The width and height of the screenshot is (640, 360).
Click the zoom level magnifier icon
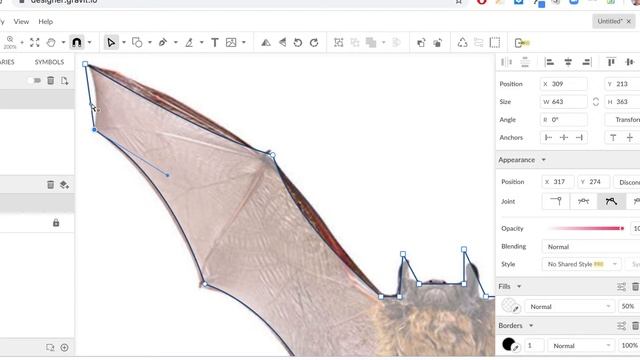pyautogui.click(x=10, y=40)
